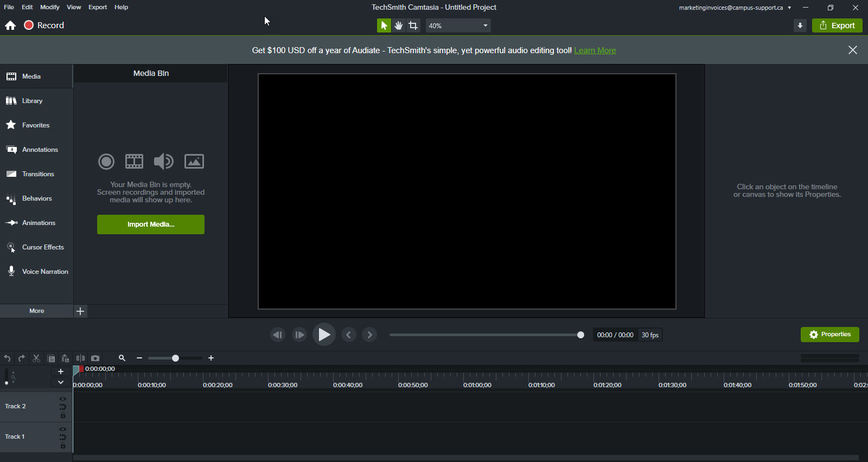
Task: Click the playback scrubber slider handle
Action: point(580,335)
